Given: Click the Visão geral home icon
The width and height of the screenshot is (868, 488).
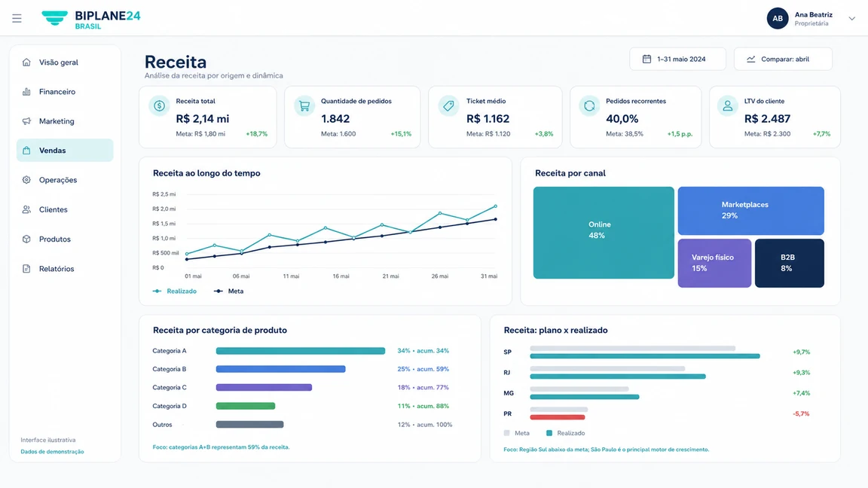Looking at the screenshot, I should coord(26,63).
